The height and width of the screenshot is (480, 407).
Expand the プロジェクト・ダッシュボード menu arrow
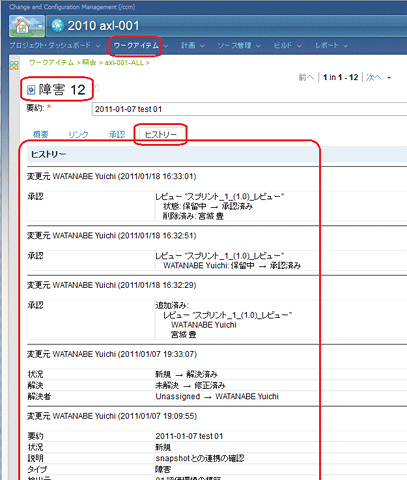tap(98, 46)
